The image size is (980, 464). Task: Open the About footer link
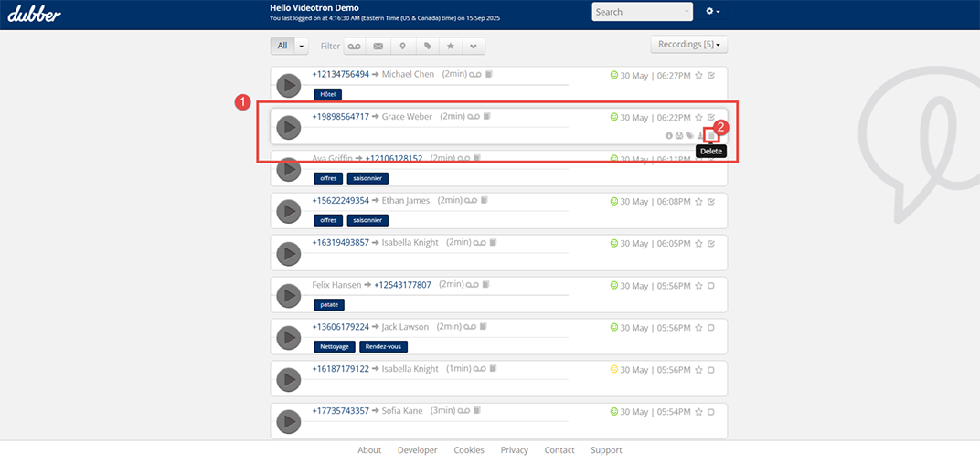(x=369, y=450)
